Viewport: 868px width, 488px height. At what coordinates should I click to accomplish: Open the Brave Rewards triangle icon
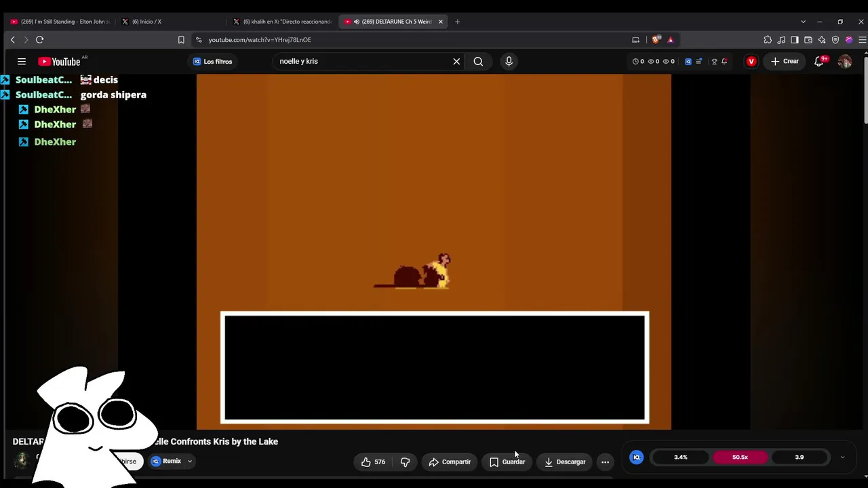671,40
